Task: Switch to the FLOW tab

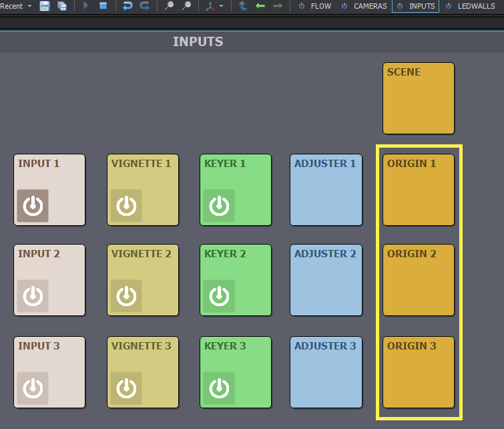Action: coord(314,6)
